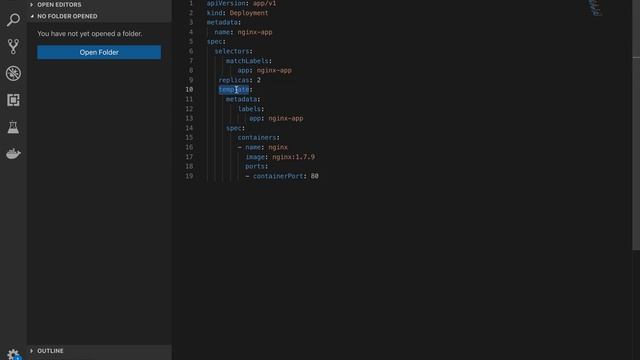The height and width of the screenshot is (360, 640).
Task: Click 'nginx:1.7.9' image value
Action: coord(293,157)
